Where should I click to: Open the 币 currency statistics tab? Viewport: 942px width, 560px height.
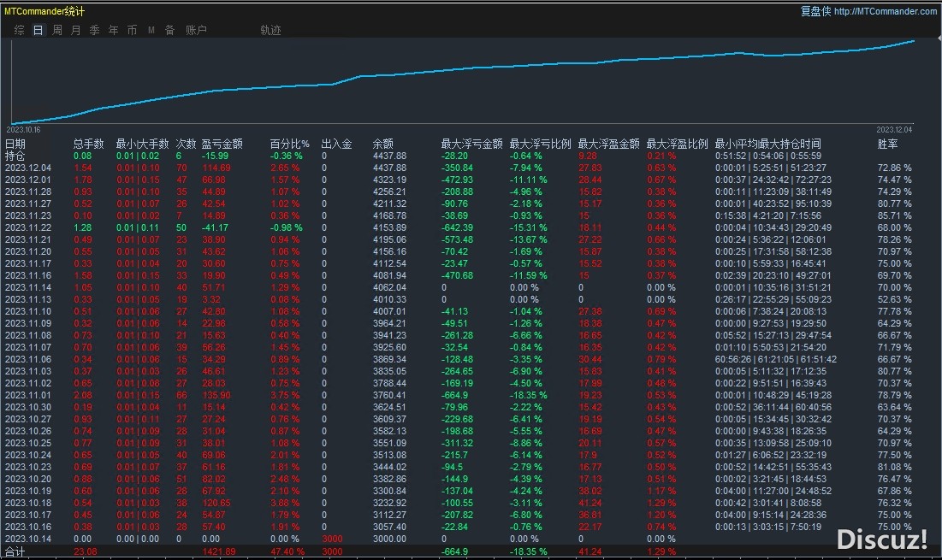tap(133, 30)
